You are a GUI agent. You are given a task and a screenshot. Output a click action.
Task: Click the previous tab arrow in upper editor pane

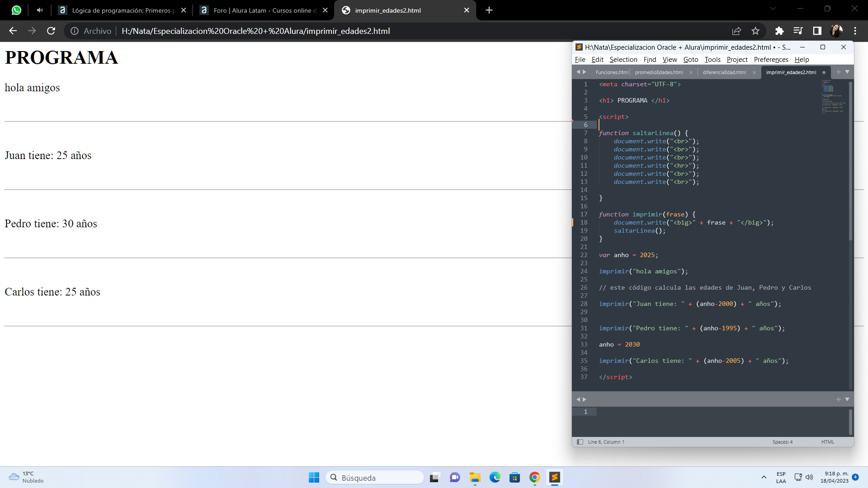578,72
